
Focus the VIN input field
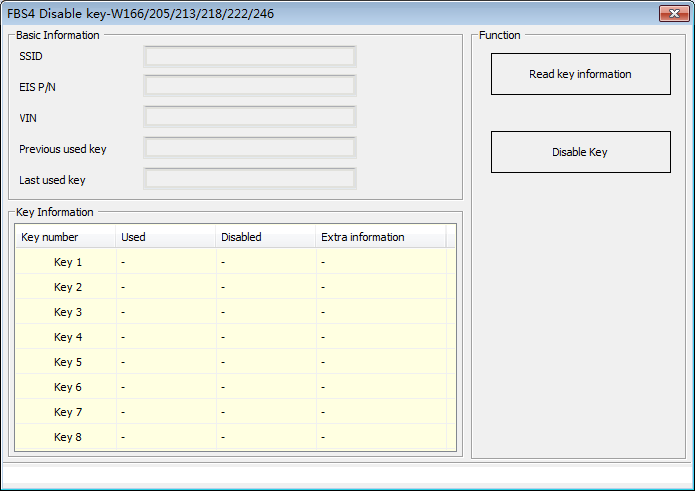[x=250, y=118]
